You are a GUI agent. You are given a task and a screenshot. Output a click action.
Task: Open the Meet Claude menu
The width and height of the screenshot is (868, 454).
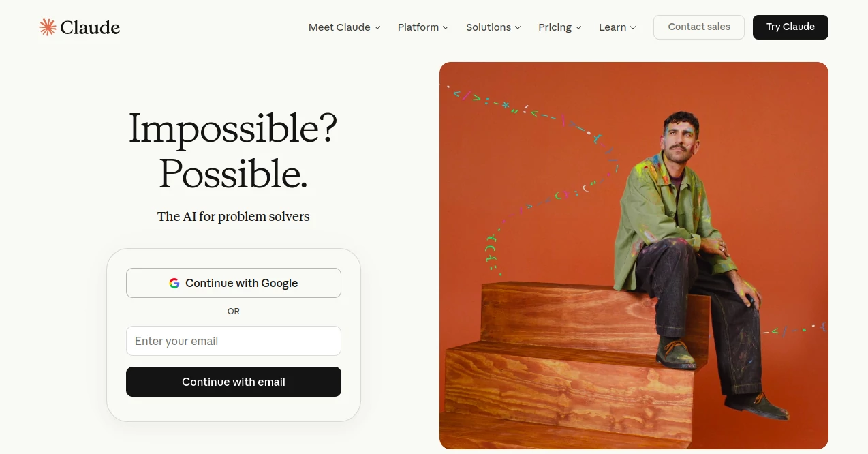click(339, 27)
